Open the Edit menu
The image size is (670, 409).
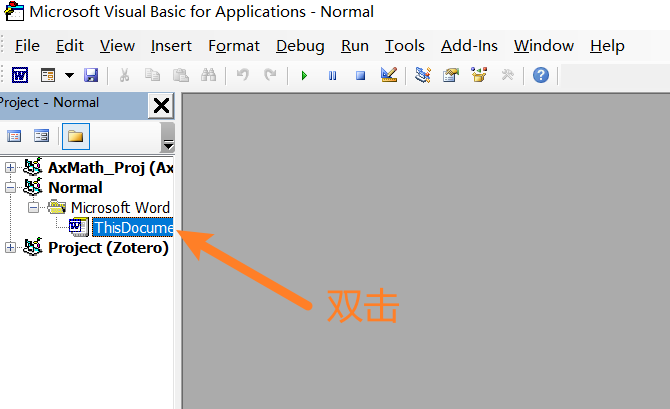tap(70, 46)
